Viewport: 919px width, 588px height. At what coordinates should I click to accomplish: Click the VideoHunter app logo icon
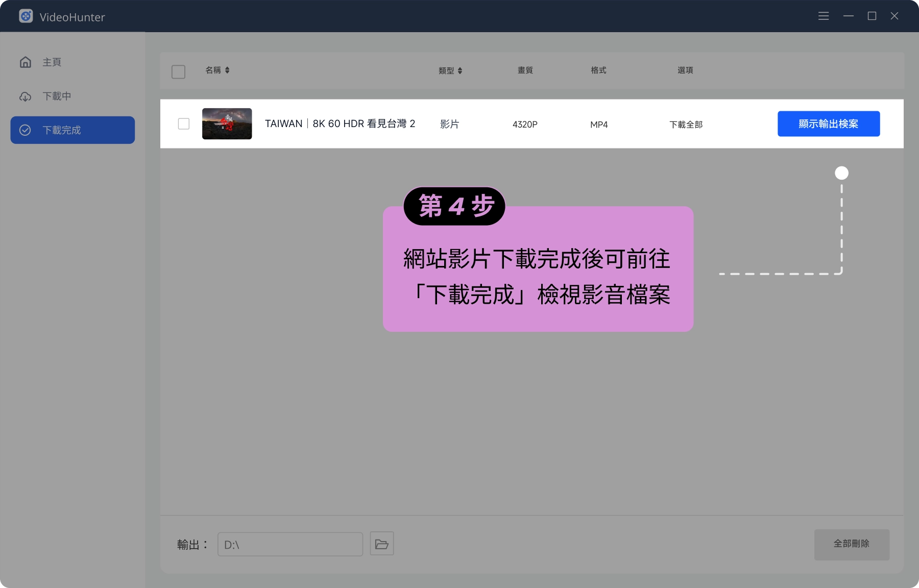tap(26, 16)
